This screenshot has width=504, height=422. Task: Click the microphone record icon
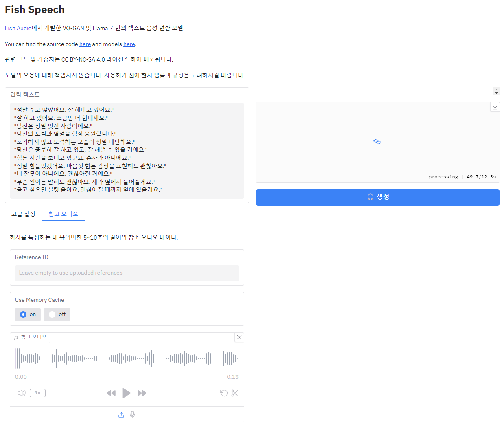(132, 415)
